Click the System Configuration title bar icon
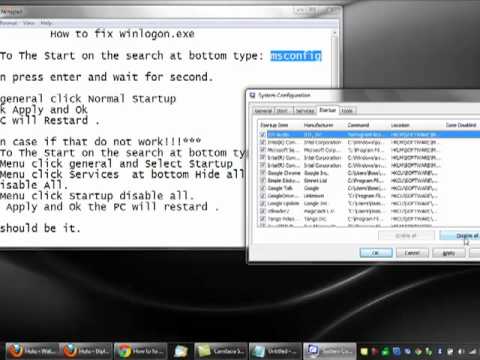The width and height of the screenshot is (480, 360). (x=253, y=95)
